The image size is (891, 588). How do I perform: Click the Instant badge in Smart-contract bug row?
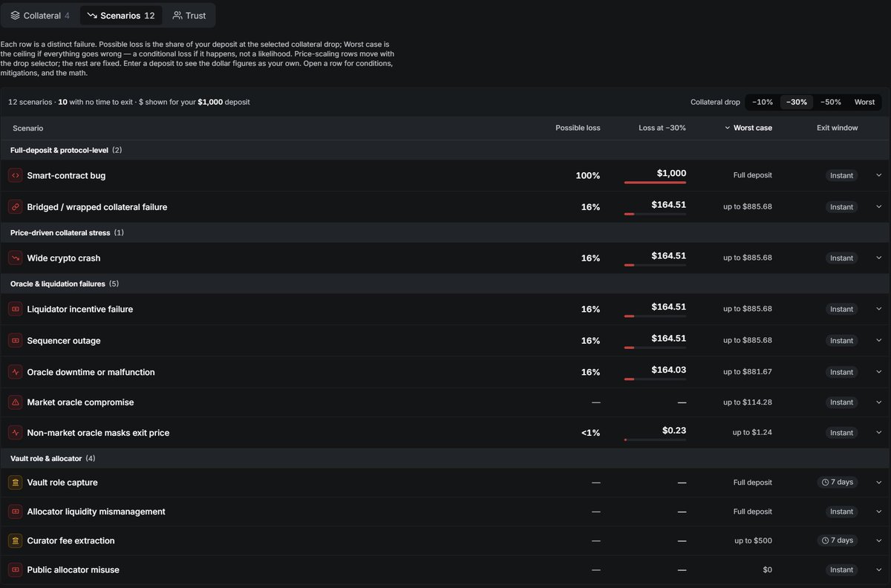point(841,176)
